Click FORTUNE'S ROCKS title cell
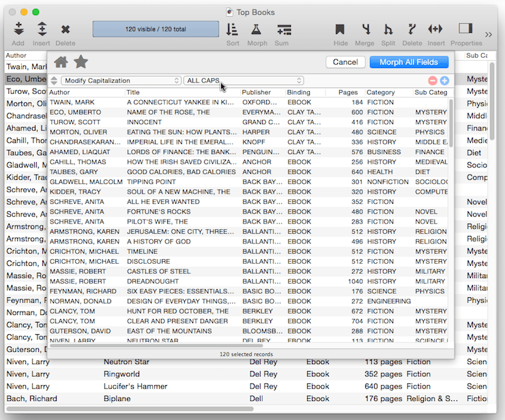This screenshot has width=505, height=420. [159, 212]
